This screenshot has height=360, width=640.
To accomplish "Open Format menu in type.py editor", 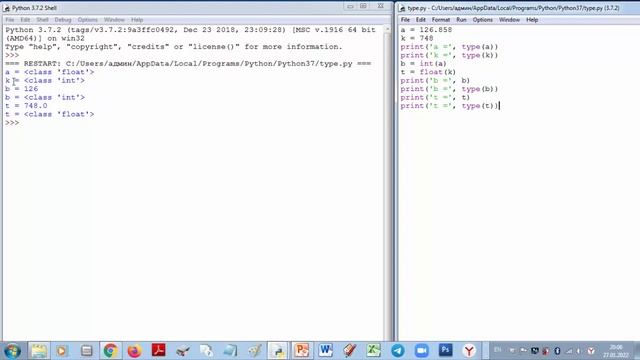I will (x=441, y=20).
